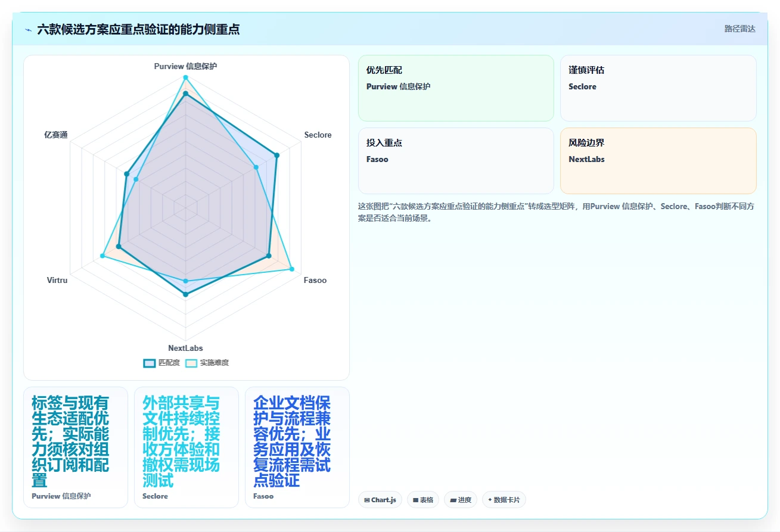Click the 表格 tag icon
The width and height of the screenshot is (780, 532).
pyautogui.click(x=415, y=500)
